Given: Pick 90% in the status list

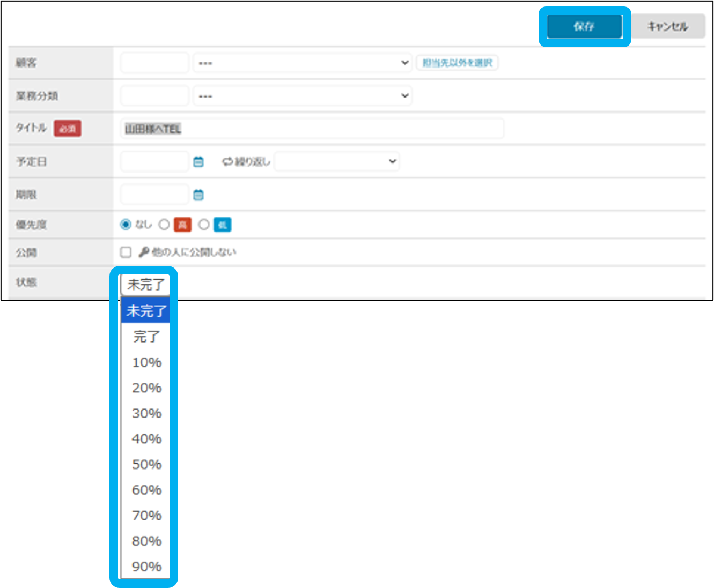Looking at the screenshot, I should pos(146,567).
